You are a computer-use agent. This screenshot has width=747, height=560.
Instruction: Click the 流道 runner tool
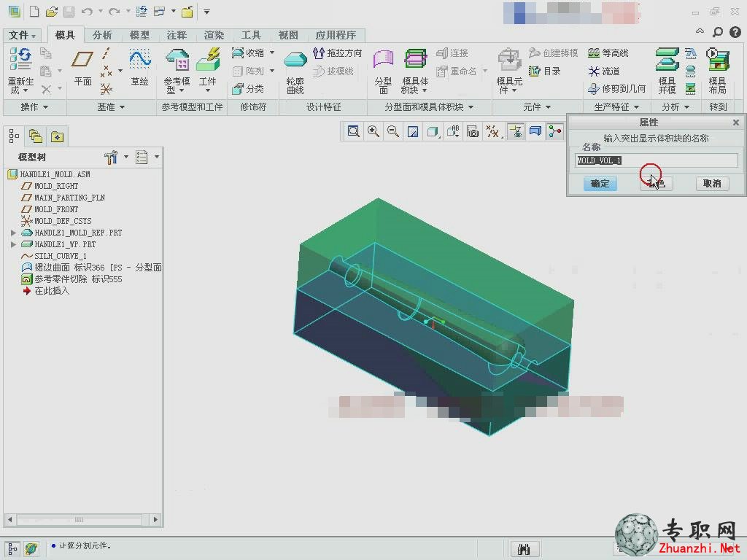pyautogui.click(x=603, y=71)
